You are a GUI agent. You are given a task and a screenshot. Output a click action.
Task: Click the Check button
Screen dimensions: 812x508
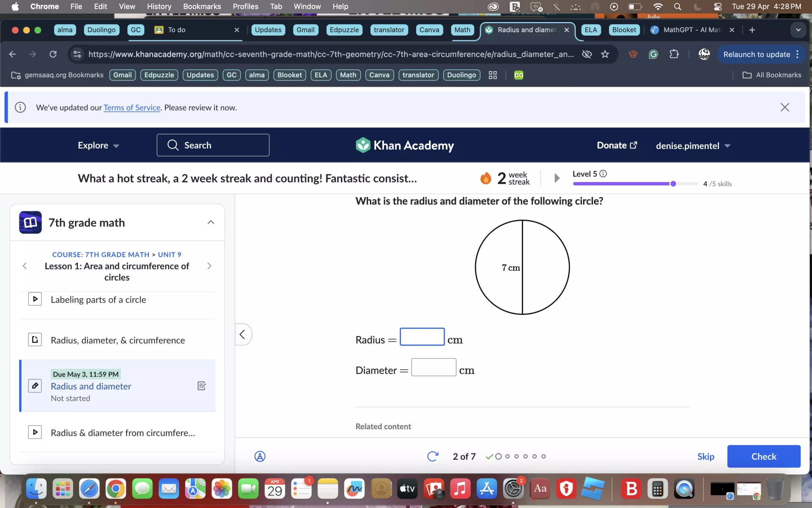click(763, 456)
